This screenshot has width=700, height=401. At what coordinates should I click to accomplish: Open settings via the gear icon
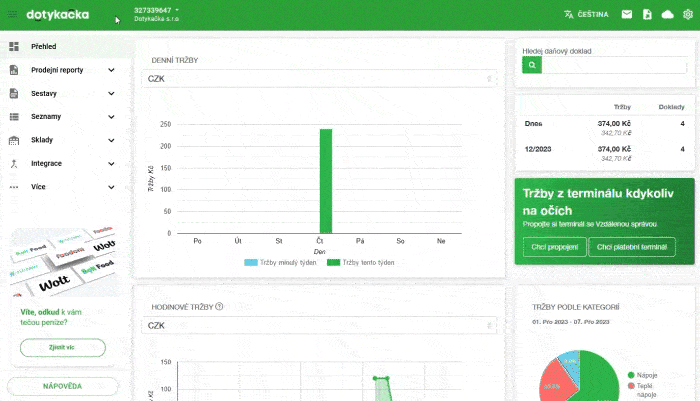click(687, 15)
